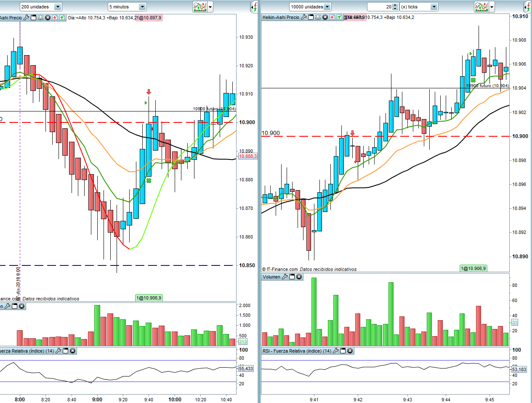Increase tick count with up stepper
This screenshot has height=403, width=532.
[395, 5]
